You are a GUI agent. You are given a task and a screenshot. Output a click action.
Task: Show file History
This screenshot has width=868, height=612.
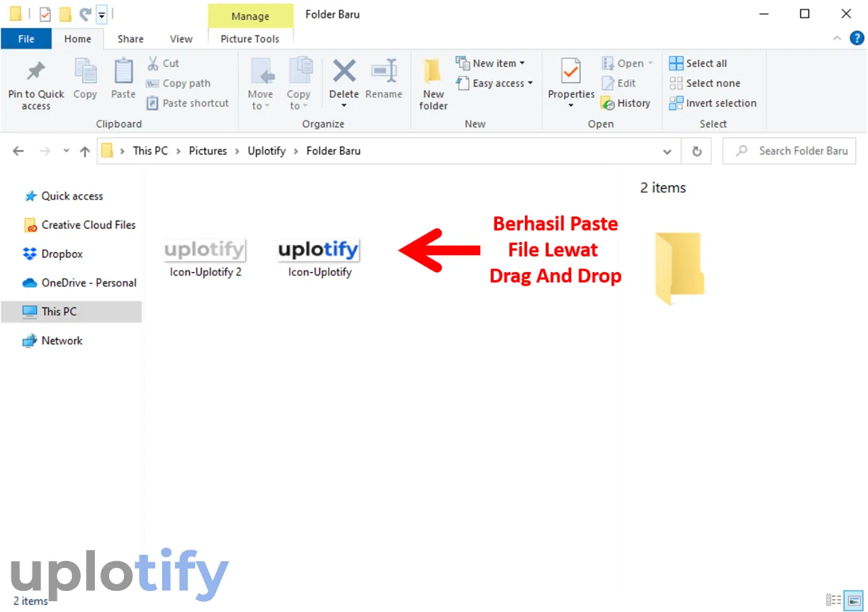pos(626,103)
